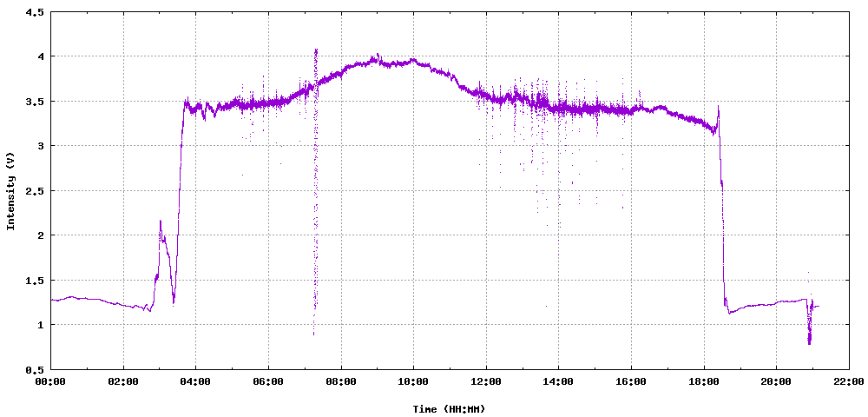Click the 16:00 time axis label
868x417 pixels.
pos(630,382)
